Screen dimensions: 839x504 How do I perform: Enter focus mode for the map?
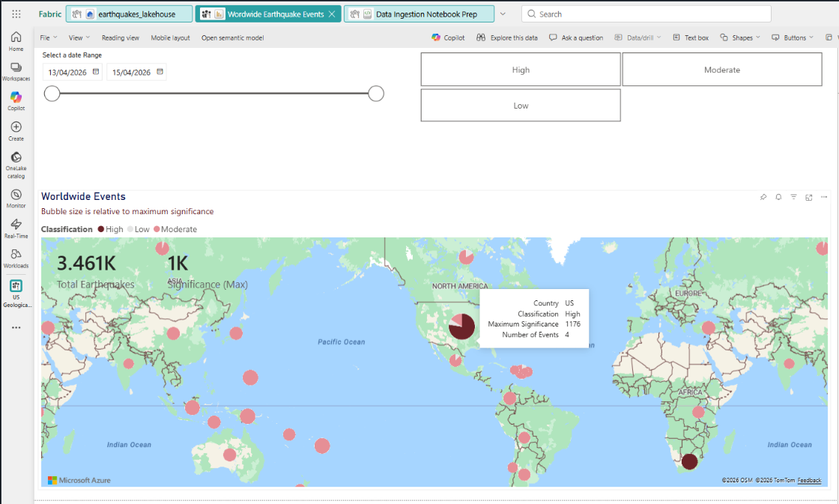(808, 197)
